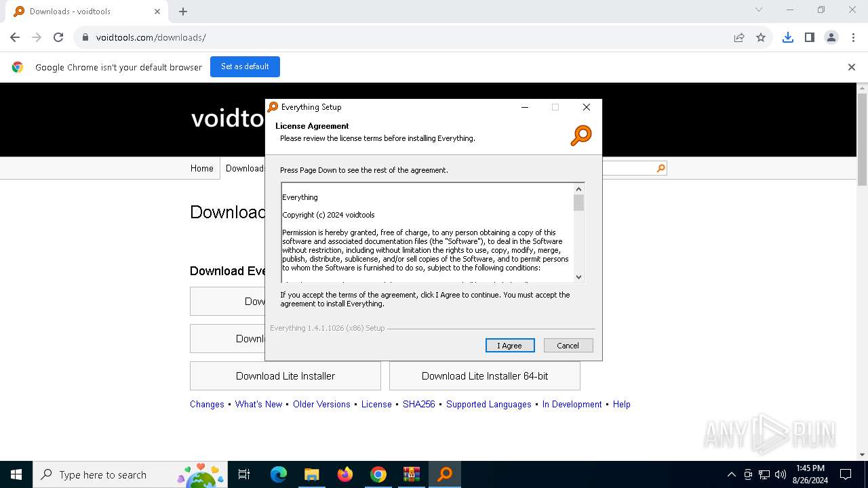
Task: Reload the voidtools page
Action: click(58, 37)
